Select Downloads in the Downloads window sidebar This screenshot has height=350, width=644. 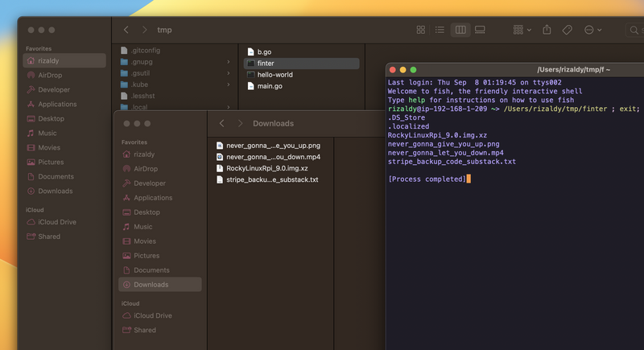click(x=160, y=285)
